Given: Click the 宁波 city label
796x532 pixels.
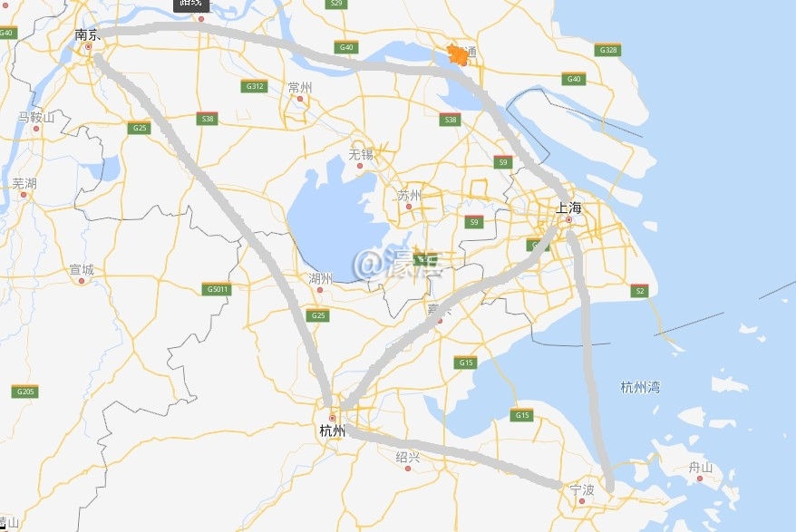Looking at the screenshot, I should 582,490.
